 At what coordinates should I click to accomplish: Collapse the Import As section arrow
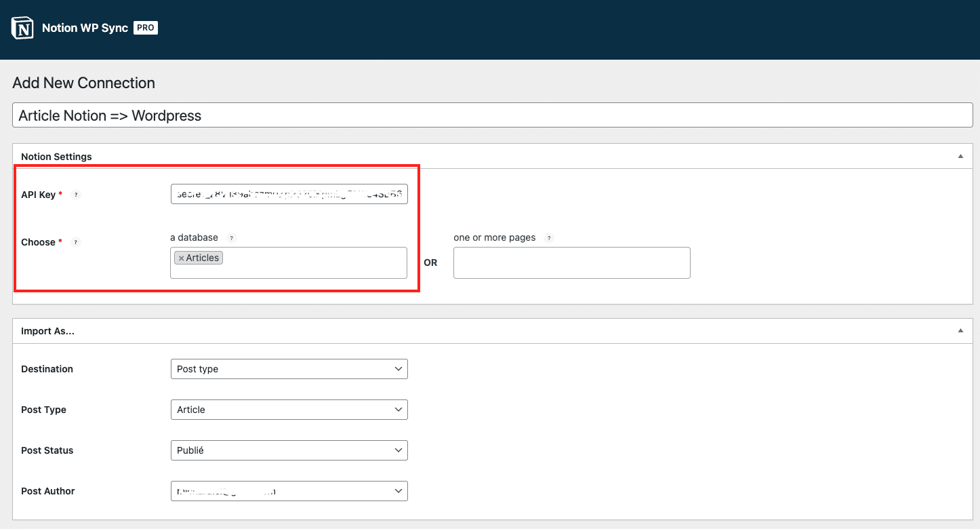click(960, 330)
